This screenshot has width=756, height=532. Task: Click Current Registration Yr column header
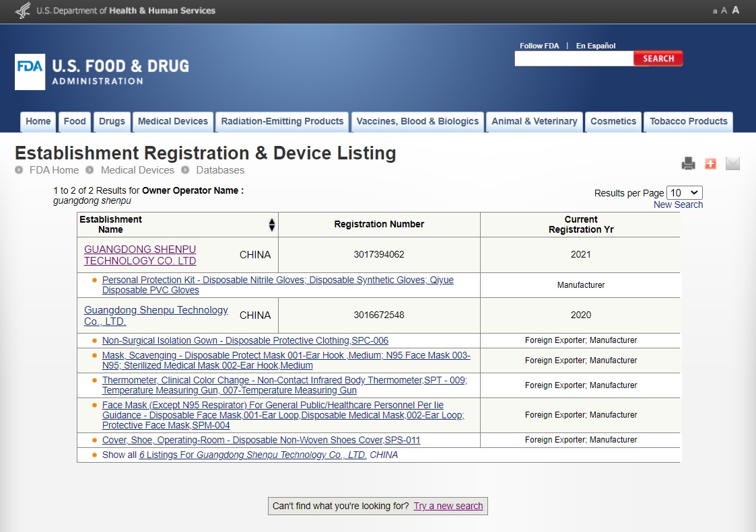tap(580, 225)
